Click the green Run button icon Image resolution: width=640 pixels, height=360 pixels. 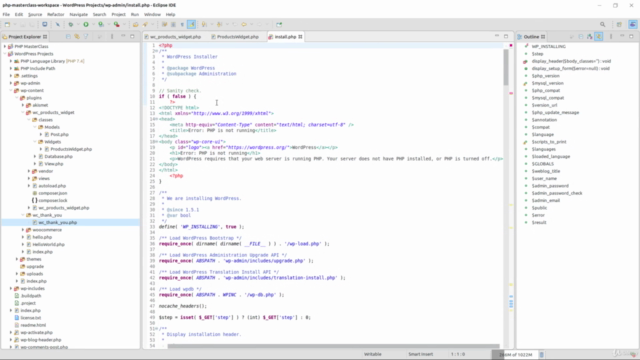coord(86,24)
